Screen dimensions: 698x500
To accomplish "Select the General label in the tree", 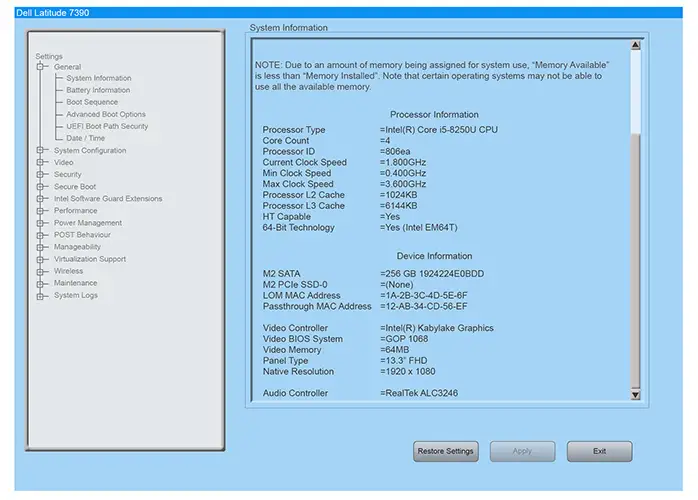I will (x=68, y=67).
